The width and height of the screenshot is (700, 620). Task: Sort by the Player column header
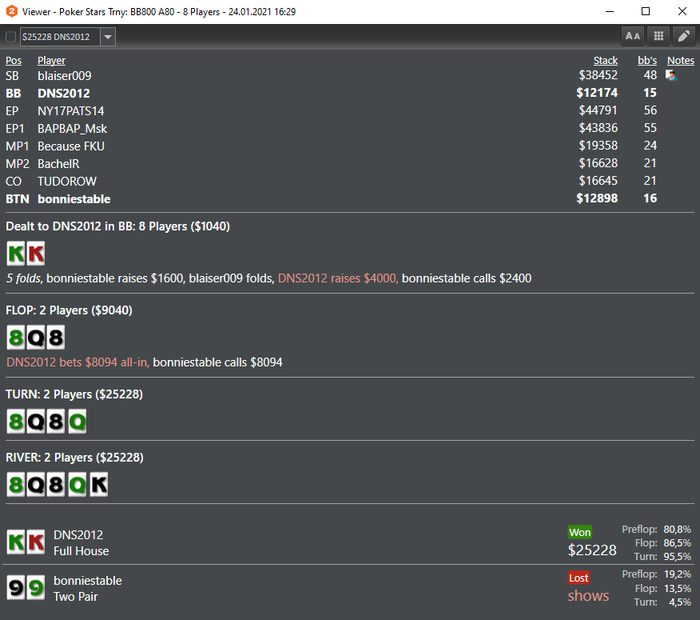pos(51,60)
